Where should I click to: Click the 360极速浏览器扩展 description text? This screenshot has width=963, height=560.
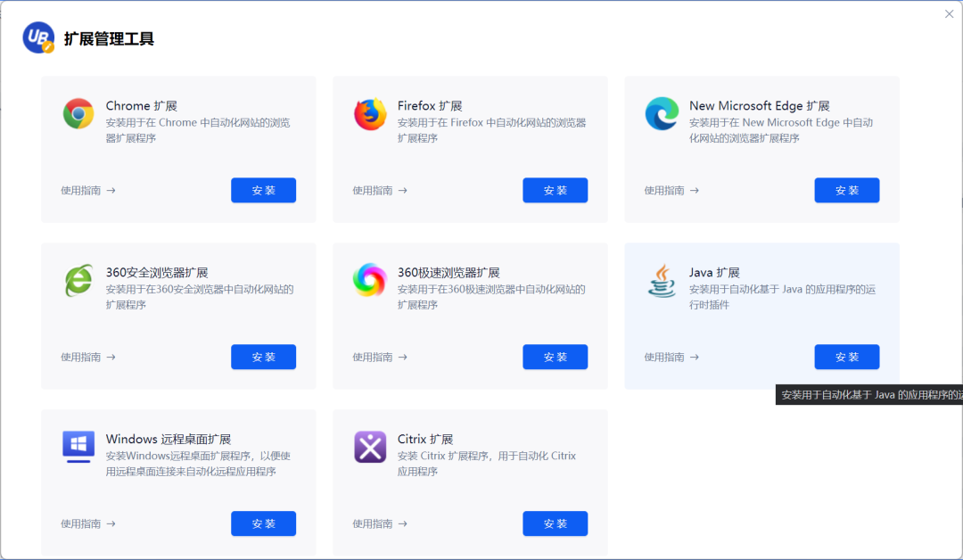click(490, 297)
